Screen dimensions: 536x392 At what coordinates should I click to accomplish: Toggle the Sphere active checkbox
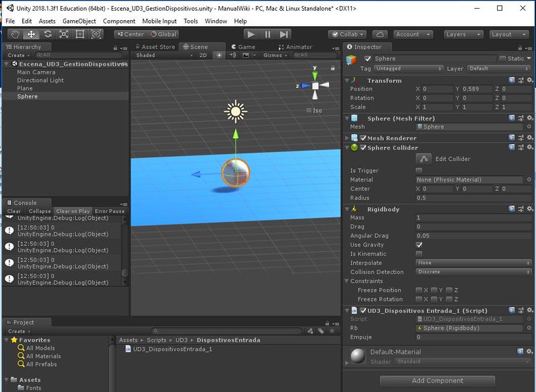coord(368,58)
